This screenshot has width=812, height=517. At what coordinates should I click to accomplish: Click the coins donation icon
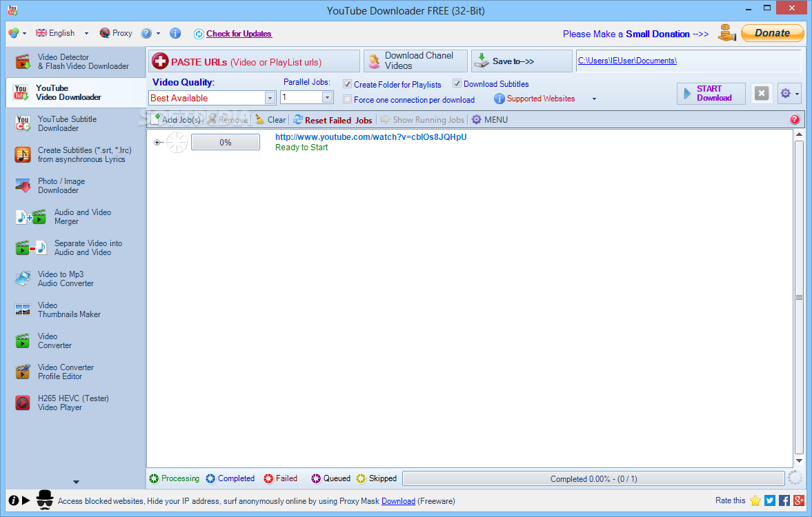click(727, 33)
